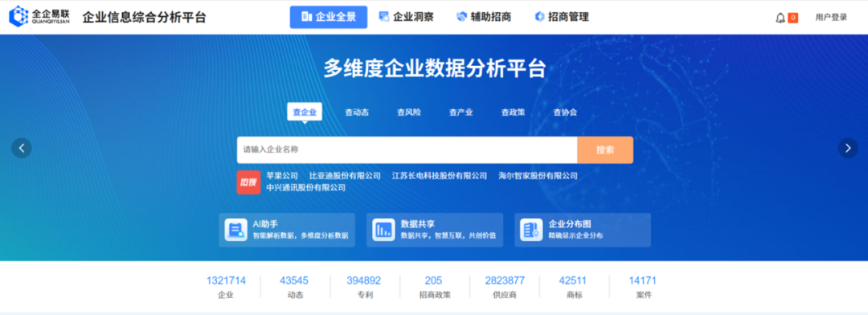Open the 数据共享 feature card
The height and width of the screenshot is (315, 868).
tap(435, 230)
